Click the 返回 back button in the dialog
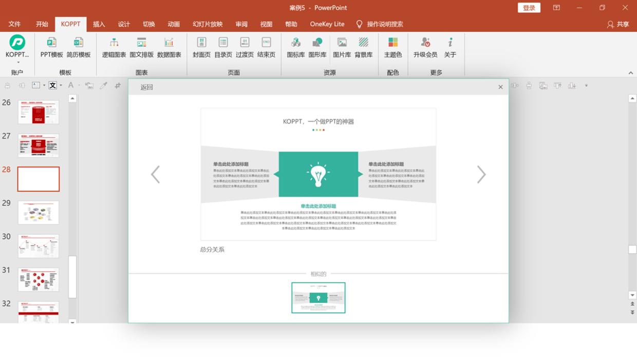Screen dimensions: 637x364 click(x=146, y=87)
